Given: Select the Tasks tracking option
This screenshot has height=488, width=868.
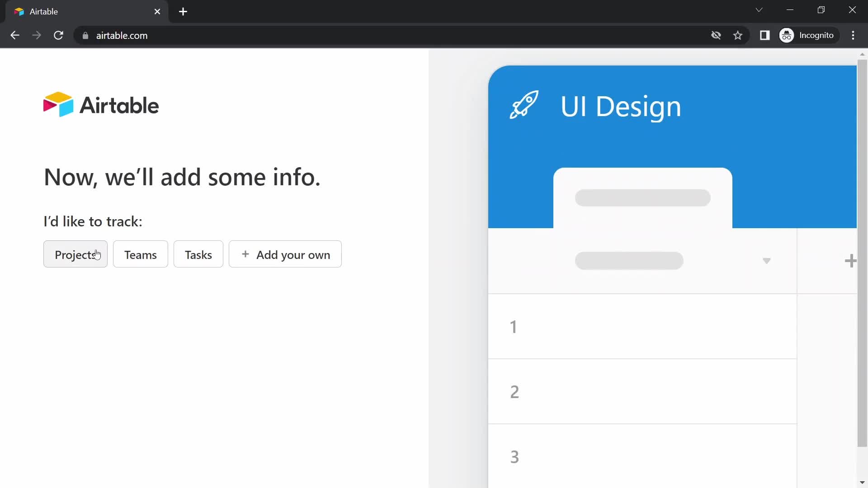Looking at the screenshot, I should pos(198,254).
